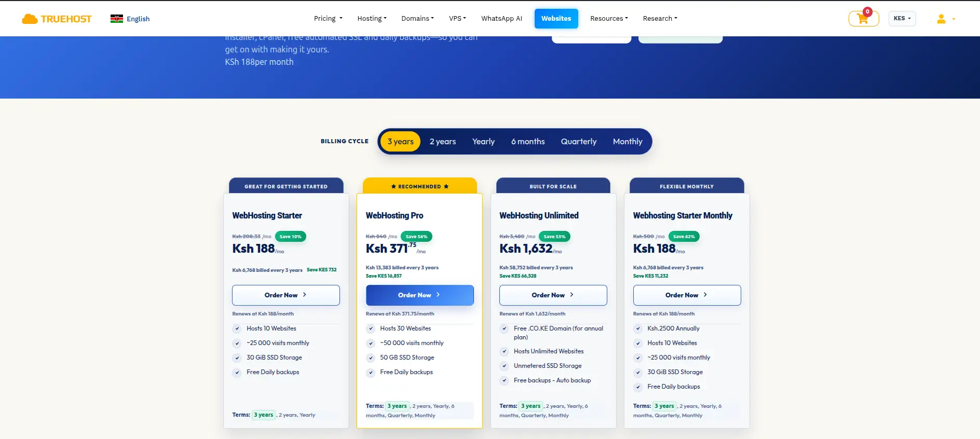Order WebHosting Starter plan now

[x=286, y=295]
